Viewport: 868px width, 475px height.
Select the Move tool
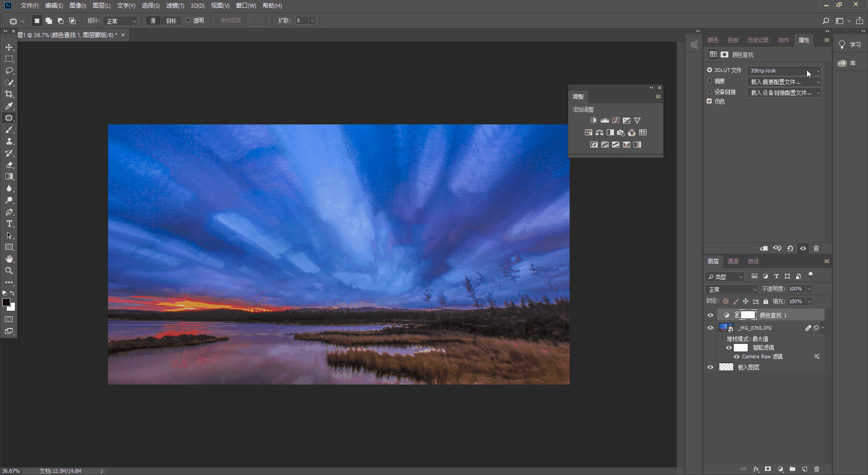[x=9, y=47]
